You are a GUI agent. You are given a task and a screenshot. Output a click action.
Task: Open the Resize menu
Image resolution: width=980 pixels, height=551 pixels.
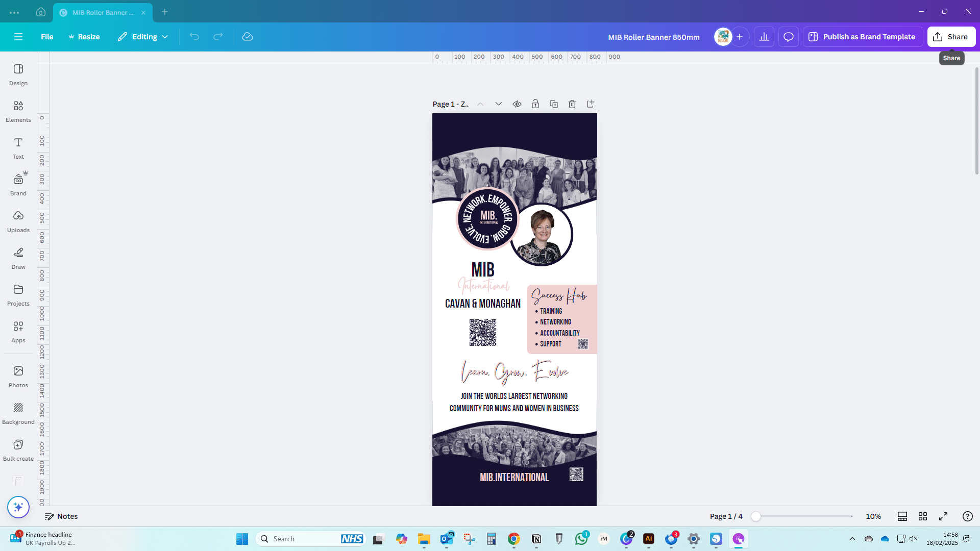click(84, 37)
